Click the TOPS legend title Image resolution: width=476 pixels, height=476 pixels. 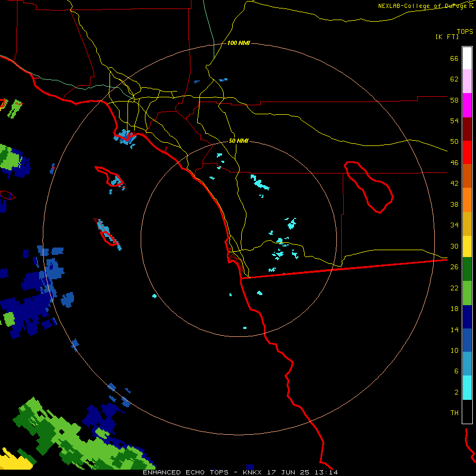465,31
